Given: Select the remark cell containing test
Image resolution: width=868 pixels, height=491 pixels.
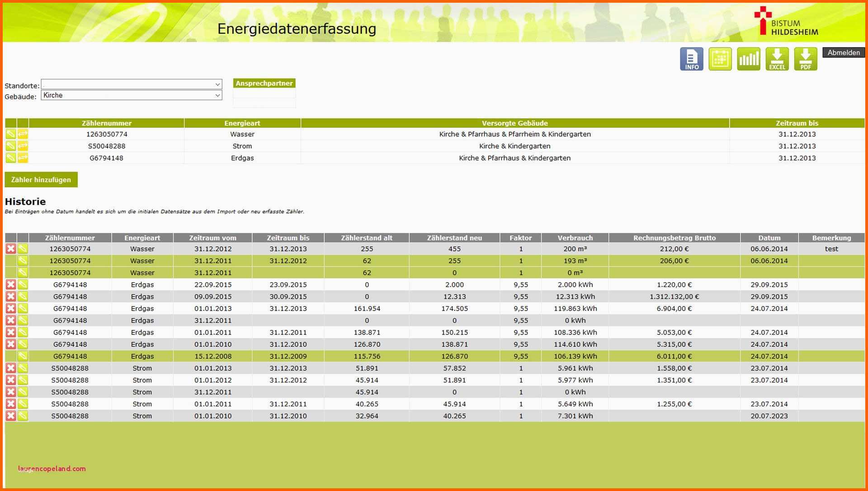Looking at the screenshot, I should (831, 249).
